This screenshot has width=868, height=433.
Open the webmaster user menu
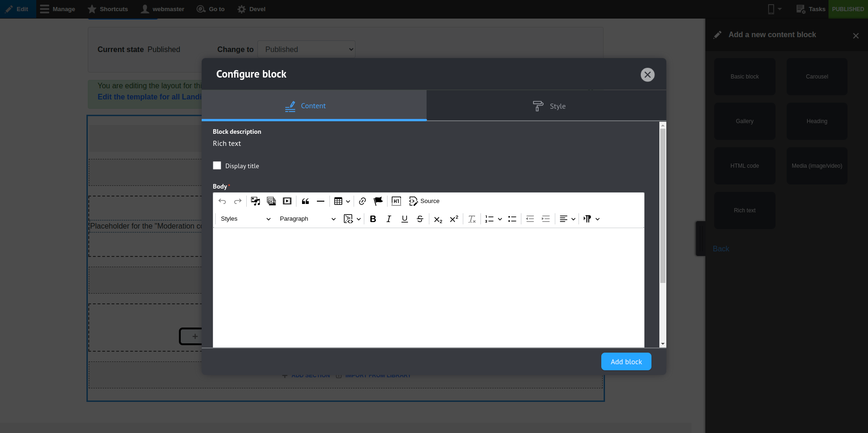pyautogui.click(x=163, y=9)
